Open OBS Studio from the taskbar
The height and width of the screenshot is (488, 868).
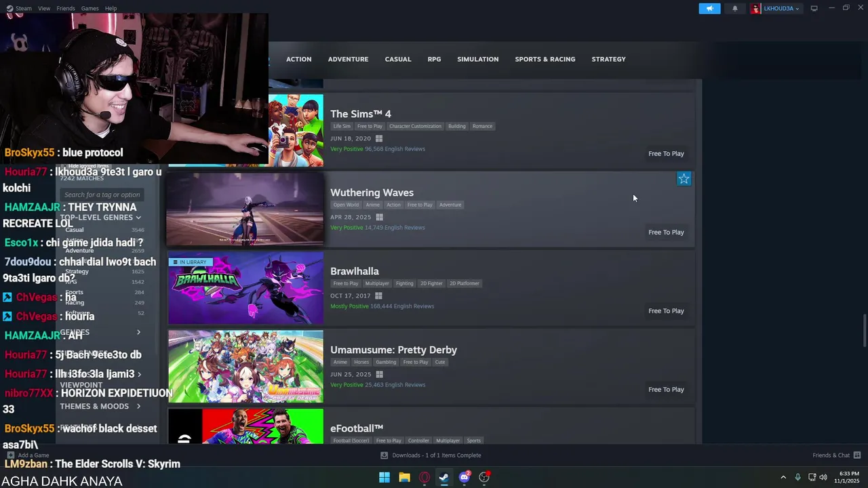(x=484, y=477)
